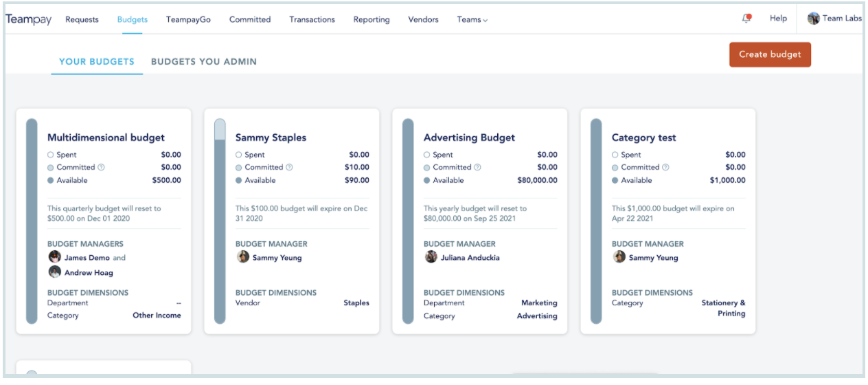Click James Demo's avatar photo
This screenshot has width=868, height=385.
pyautogui.click(x=55, y=256)
